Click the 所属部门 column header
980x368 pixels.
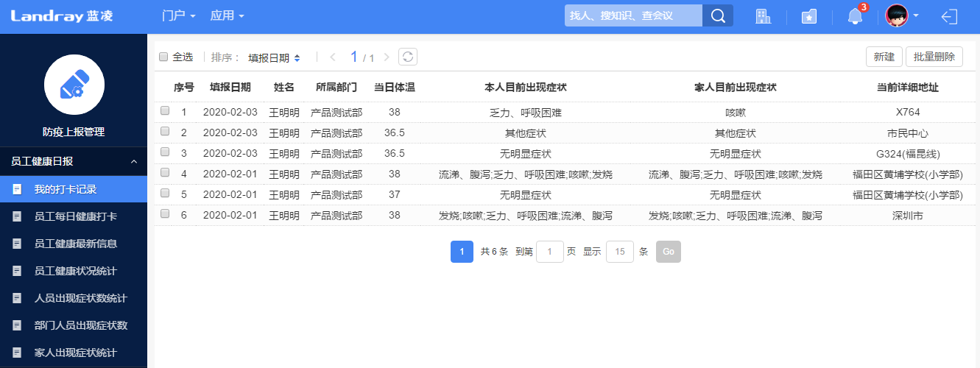336,87
